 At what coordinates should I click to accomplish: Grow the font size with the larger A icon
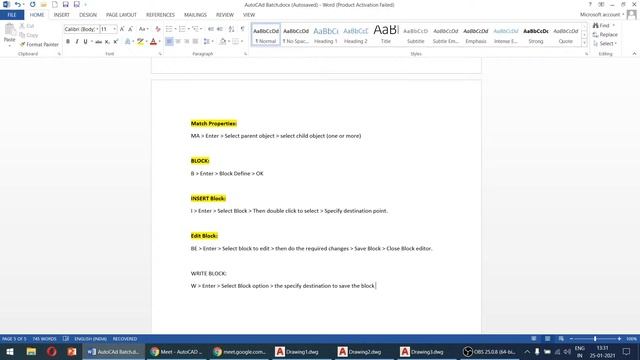point(122,29)
